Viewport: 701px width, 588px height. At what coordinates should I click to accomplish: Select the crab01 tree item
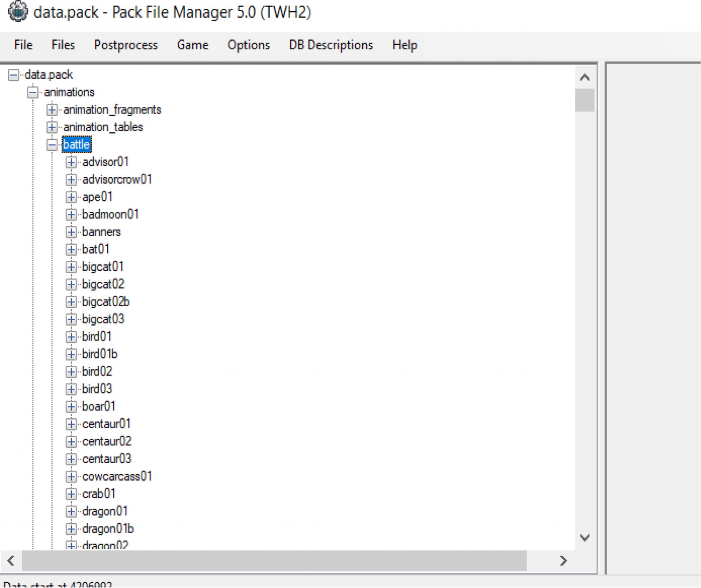click(x=99, y=494)
